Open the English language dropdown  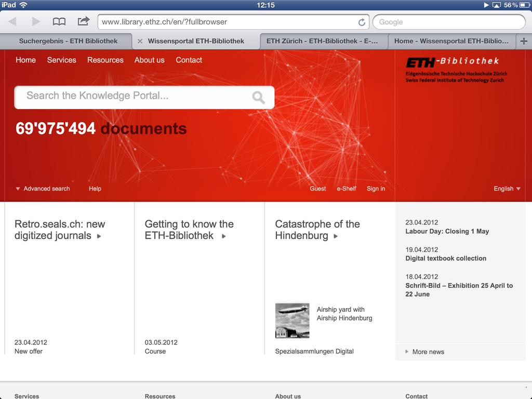click(x=507, y=189)
